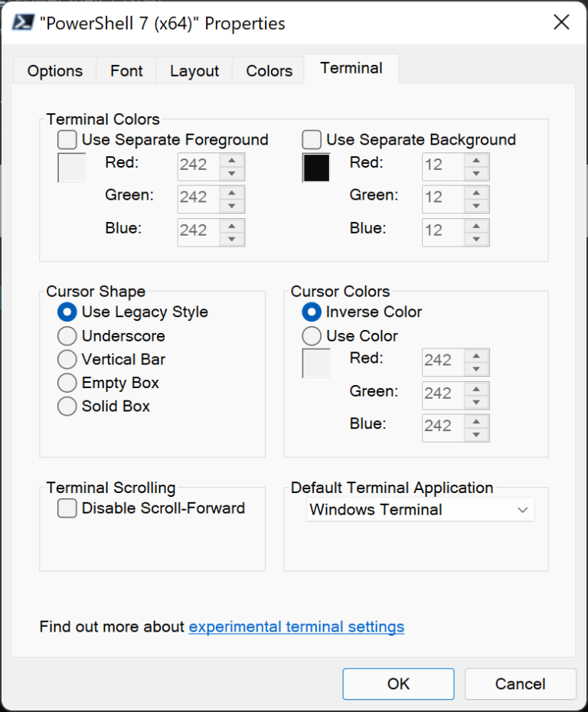Check the Disable Scroll-Forward option

(x=67, y=508)
